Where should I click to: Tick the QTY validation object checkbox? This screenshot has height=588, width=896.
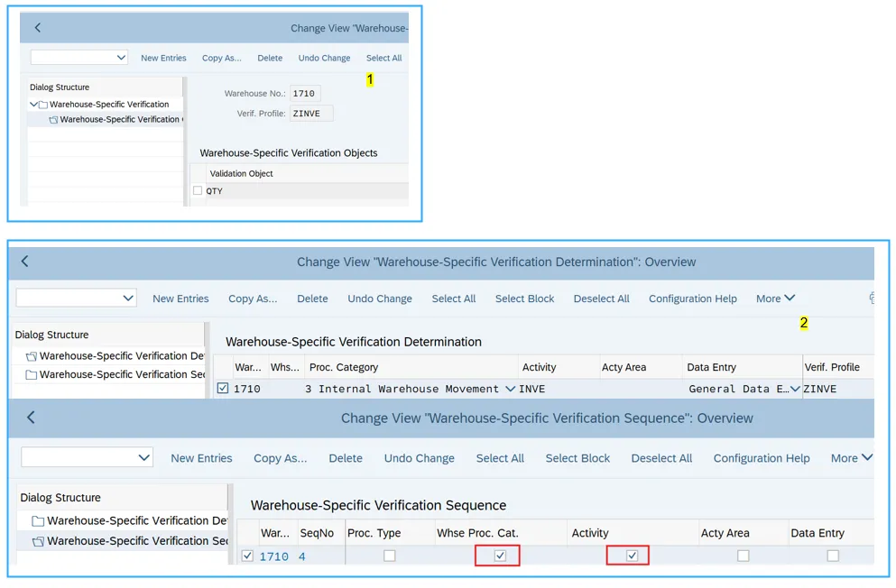(x=198, y=191)
